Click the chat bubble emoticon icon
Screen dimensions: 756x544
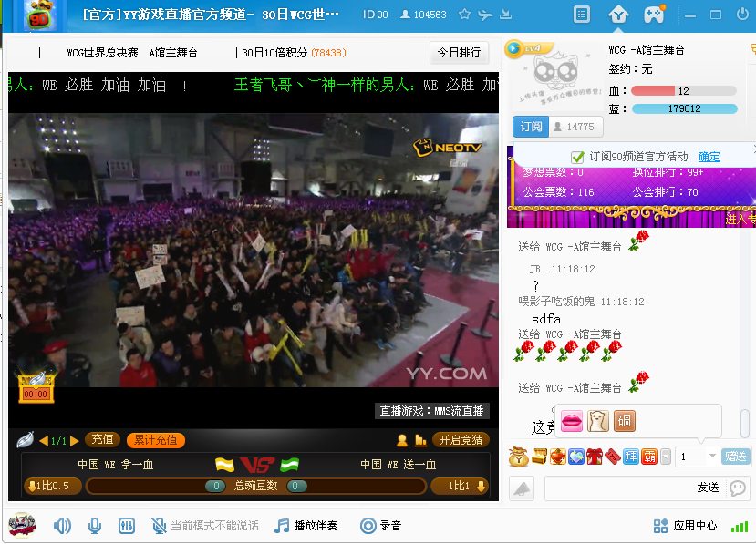click(x=738, y=488)
